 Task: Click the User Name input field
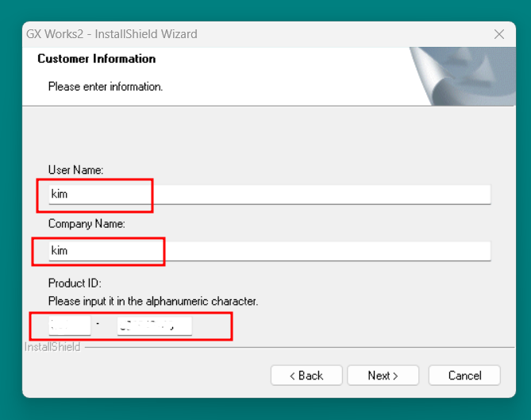pos(270,195)
